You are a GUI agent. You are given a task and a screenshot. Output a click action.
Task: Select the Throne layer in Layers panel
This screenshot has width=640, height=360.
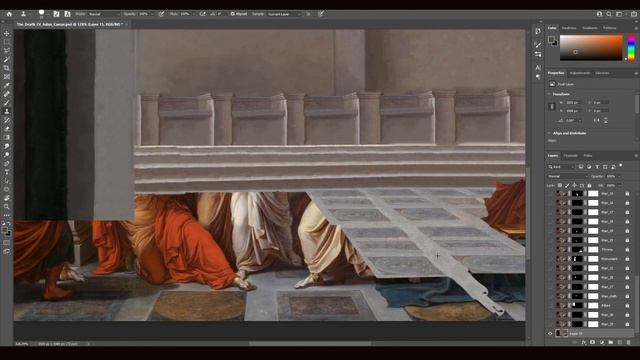(590, 249)
